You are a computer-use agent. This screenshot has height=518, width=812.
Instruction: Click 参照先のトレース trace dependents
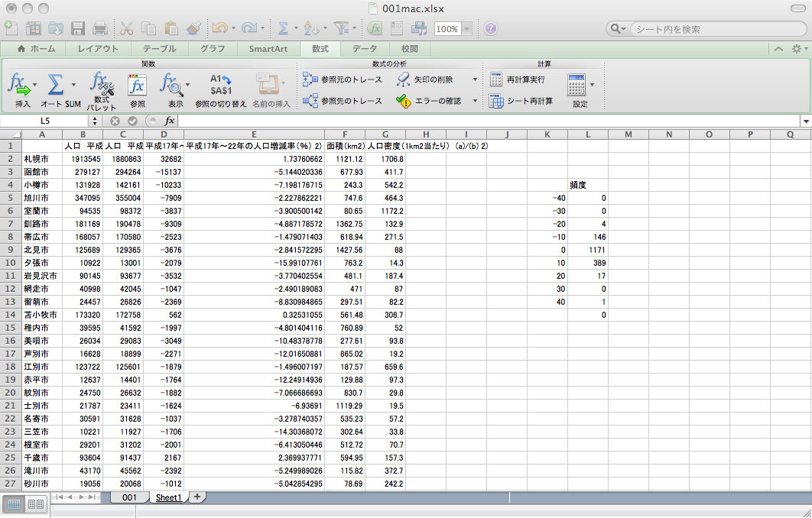343,101
